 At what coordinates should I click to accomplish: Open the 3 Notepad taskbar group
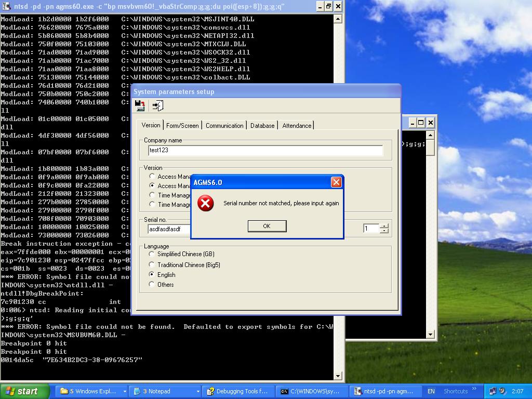tap(165, 391)
